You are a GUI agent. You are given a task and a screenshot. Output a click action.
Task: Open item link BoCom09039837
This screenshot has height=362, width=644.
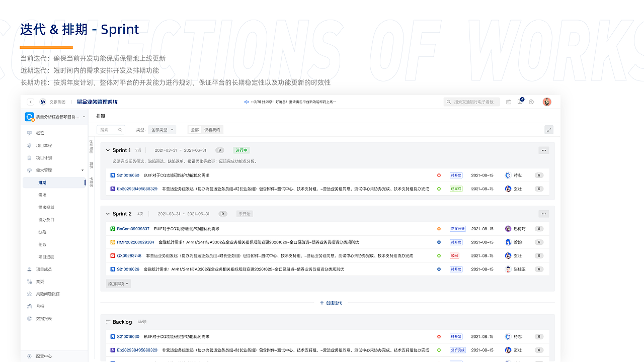coord(133,229)
